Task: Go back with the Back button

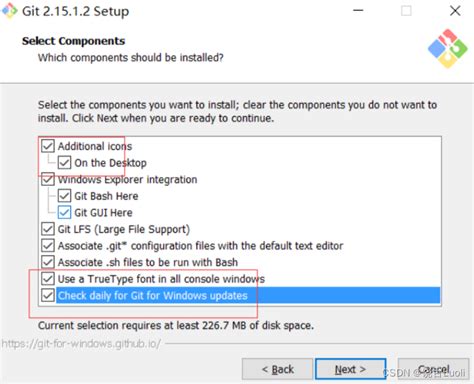Action: [278, 369]
